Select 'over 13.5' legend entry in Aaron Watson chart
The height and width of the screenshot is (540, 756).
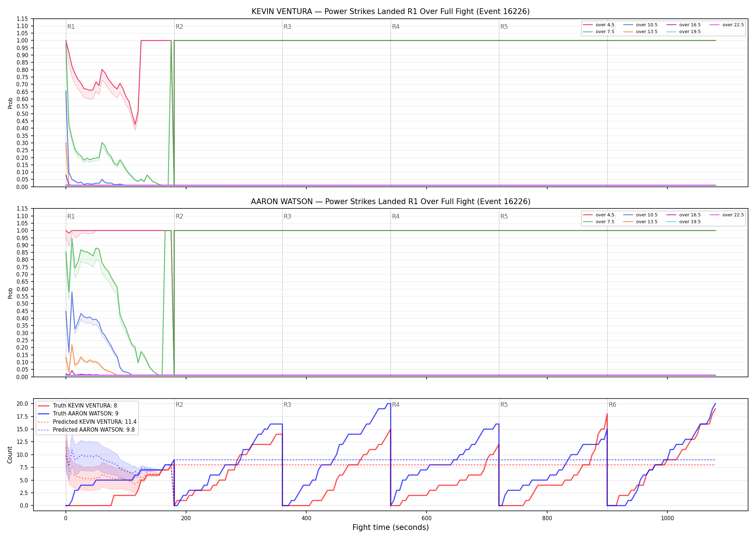(640, 222)
